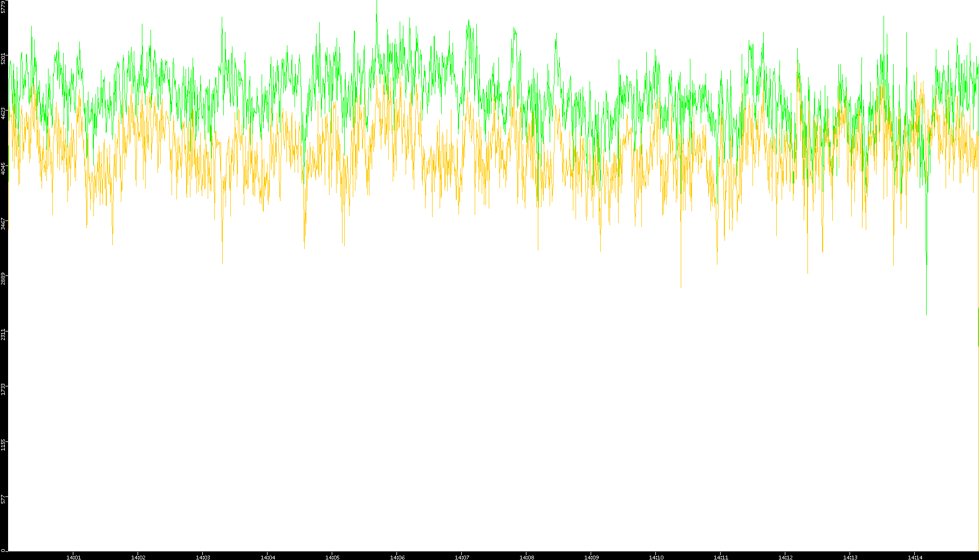
Task: Click the 2889 y-axis value label
Action: [4, 279]
